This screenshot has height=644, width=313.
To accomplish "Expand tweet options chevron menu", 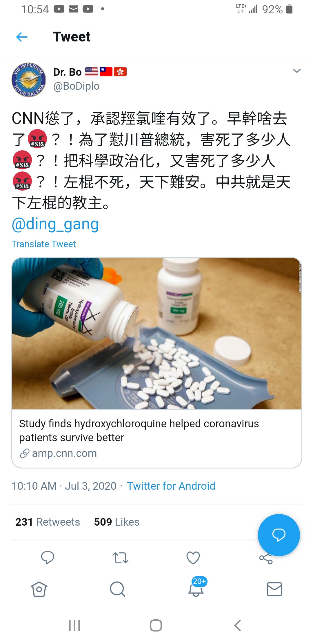I will [297, 71].
